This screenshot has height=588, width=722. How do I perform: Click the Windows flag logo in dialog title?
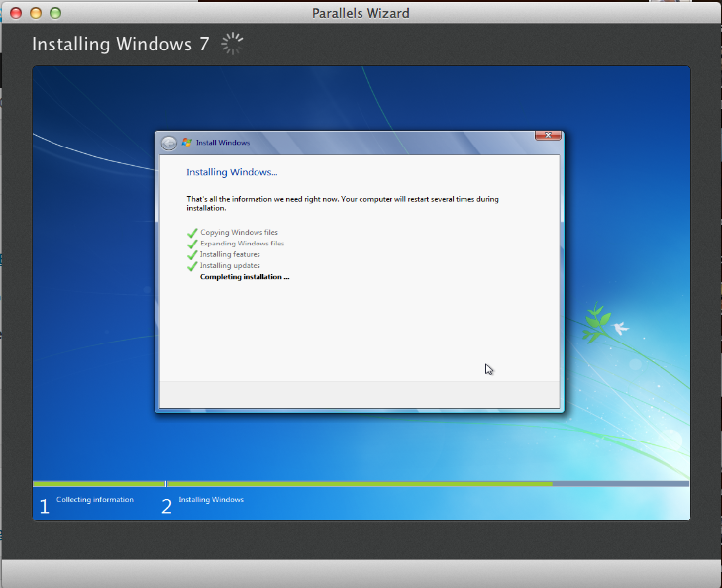(x=187, y=143)
